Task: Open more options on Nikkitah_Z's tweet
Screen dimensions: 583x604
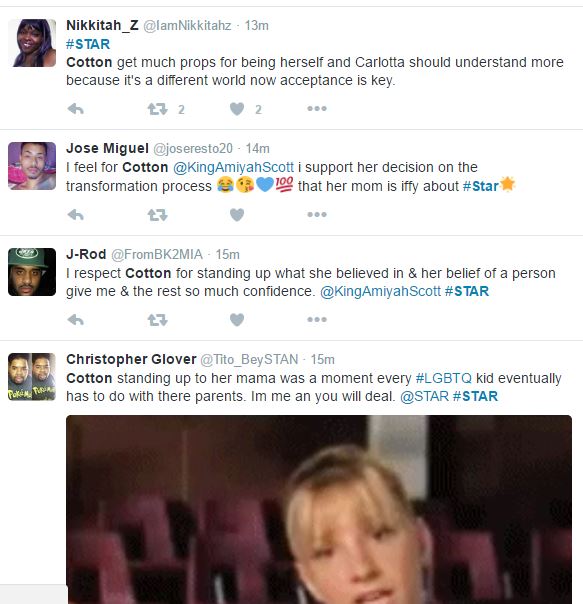Action: coord(317,109)
